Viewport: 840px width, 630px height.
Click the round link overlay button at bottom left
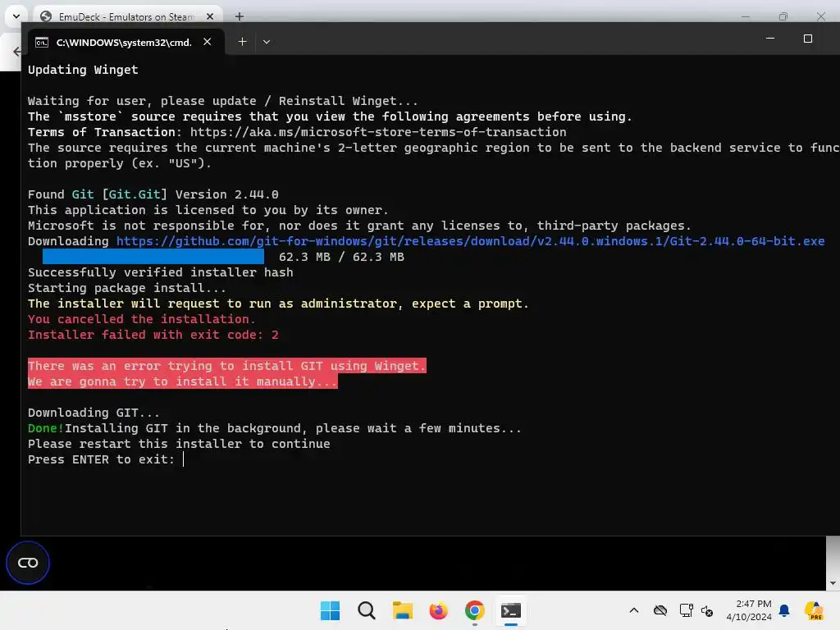(28, 563)
